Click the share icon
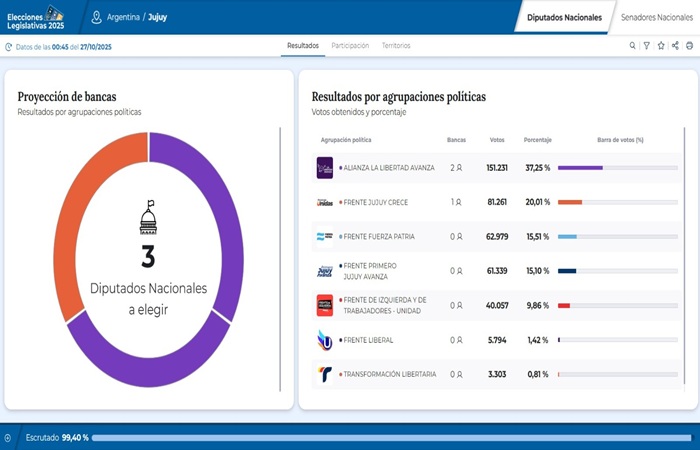700x450 pixels. coord(675,46)
